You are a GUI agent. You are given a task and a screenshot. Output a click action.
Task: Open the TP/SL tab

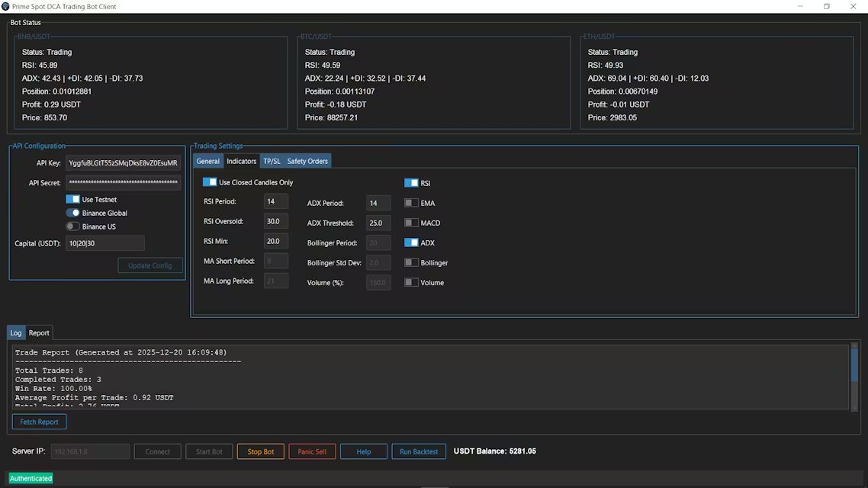272,161
